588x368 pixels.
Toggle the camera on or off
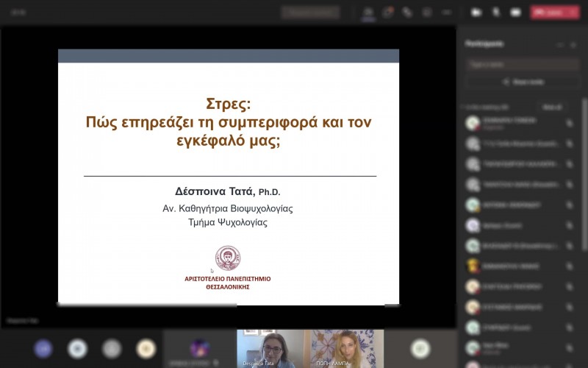tap(476, 13)
